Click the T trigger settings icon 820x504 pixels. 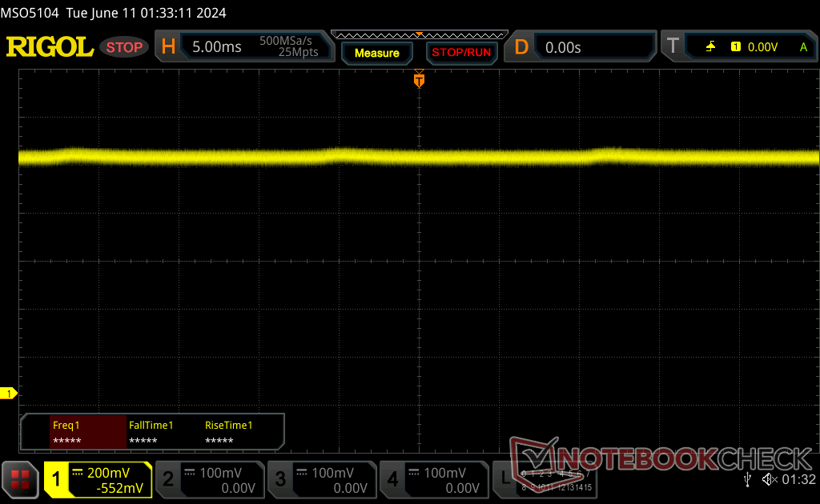pyautogui.click(x=673, y=47)
